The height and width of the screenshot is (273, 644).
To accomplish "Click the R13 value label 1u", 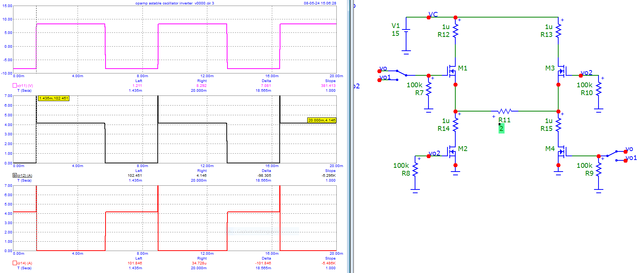I will (x=549, y=27).
